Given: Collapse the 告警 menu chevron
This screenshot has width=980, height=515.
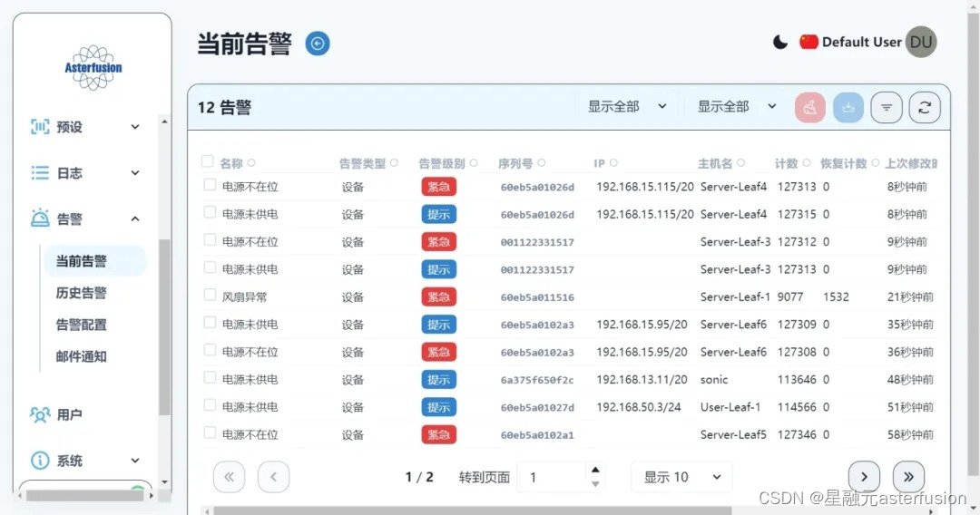Looking at the screenshot, I should point(135,219).
